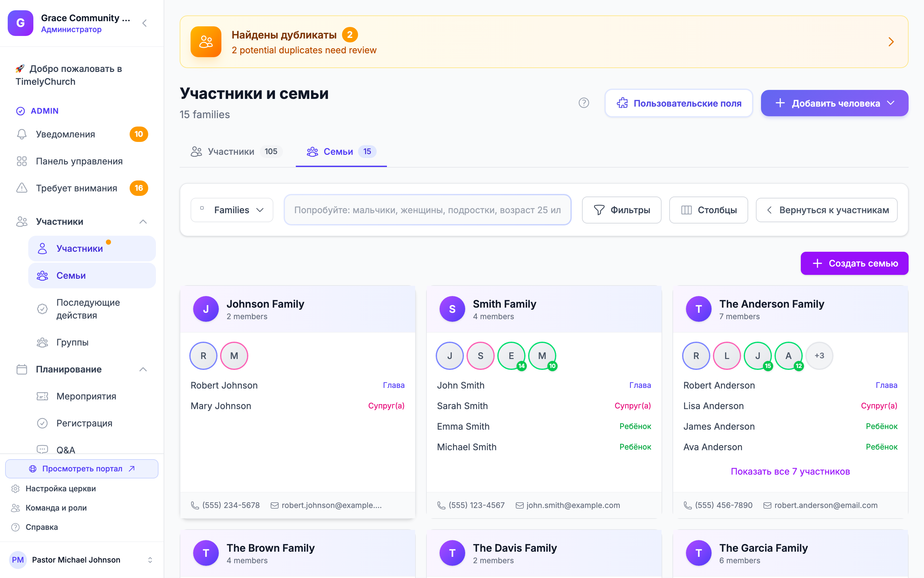
Task: Switch to the Семьи 15 tab
Action: coord(341,152)
